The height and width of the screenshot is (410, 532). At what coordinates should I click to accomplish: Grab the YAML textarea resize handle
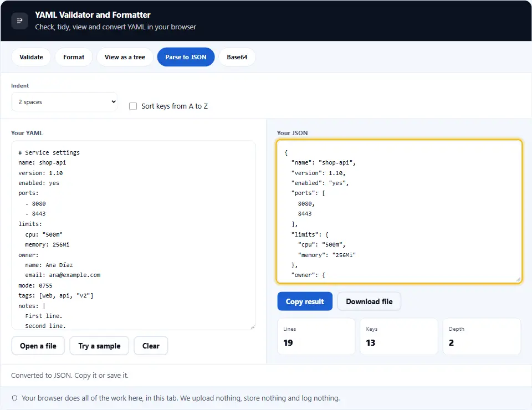[x=253, y=326]
